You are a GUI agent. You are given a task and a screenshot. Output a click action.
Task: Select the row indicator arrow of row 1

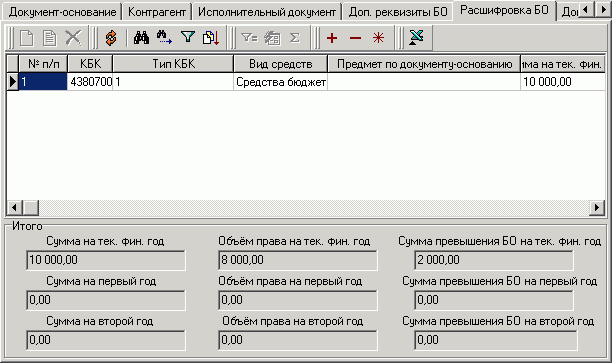(x=13, y=82)
